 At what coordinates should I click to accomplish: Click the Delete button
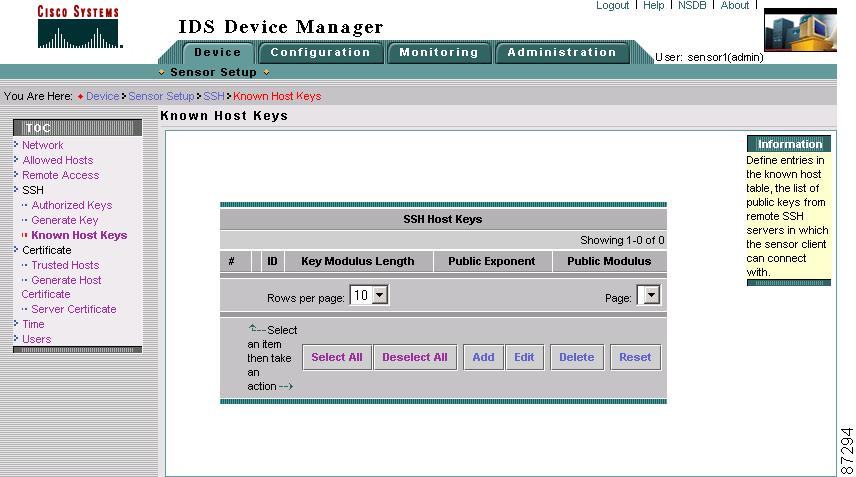pyautogui.click(x=576, y=357)
